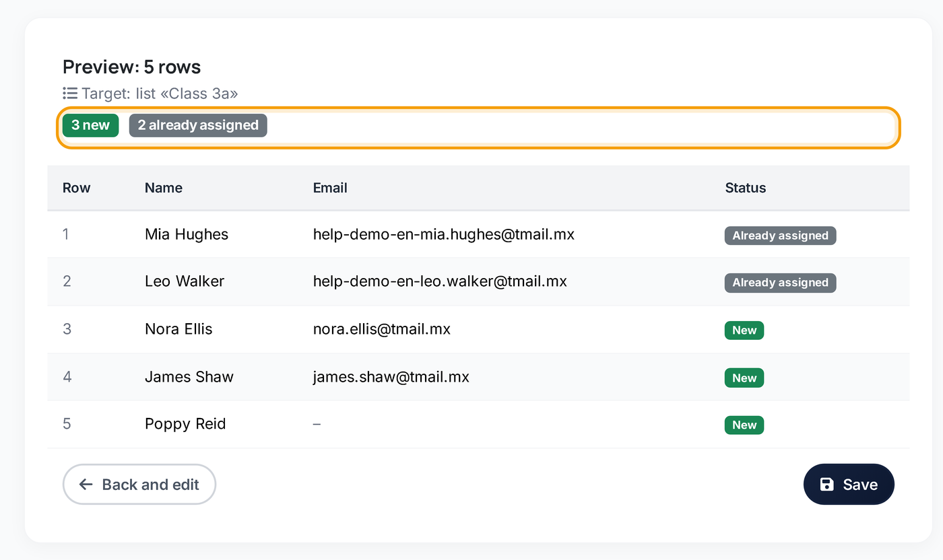943x560 pixels.
Task: Click the Name column header
Action: click(164, 188)
